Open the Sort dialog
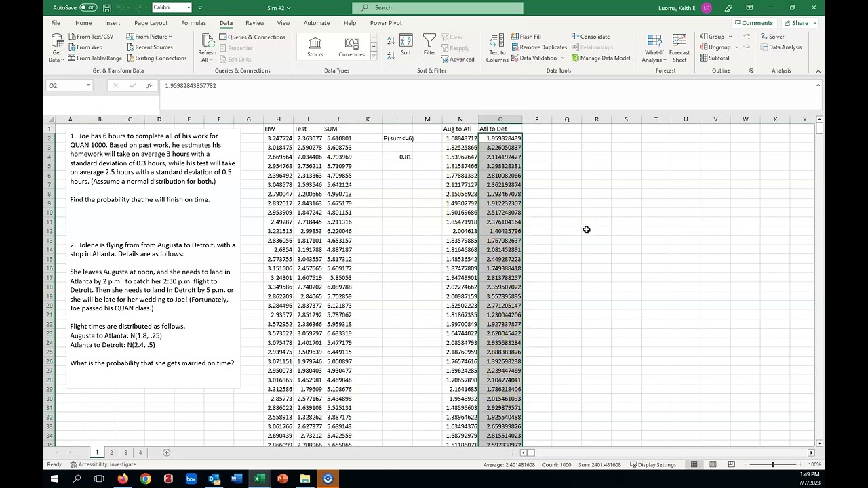Viewport: 868px width, 488px height. (406, 46)
